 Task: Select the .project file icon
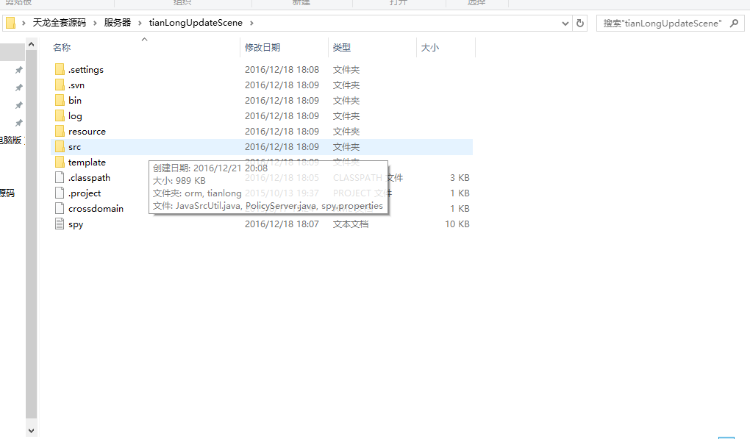point(59,193)
